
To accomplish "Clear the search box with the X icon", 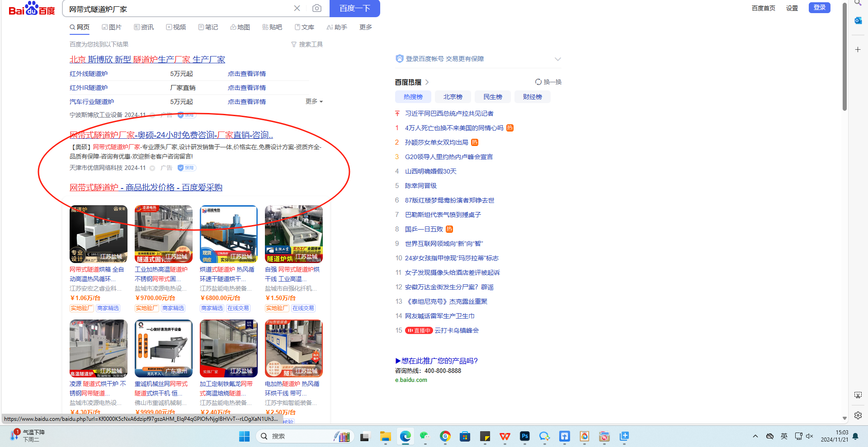I will pyautogui.click(x=297, y=8).
